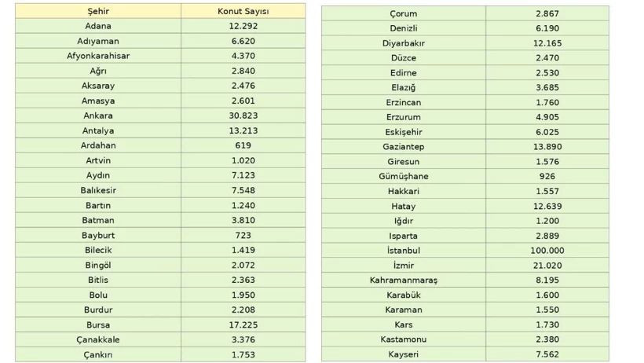This screenshot has height=363, width=644.
Task: Select the Çankırı city cell
Action: click(x=98, y=354)
